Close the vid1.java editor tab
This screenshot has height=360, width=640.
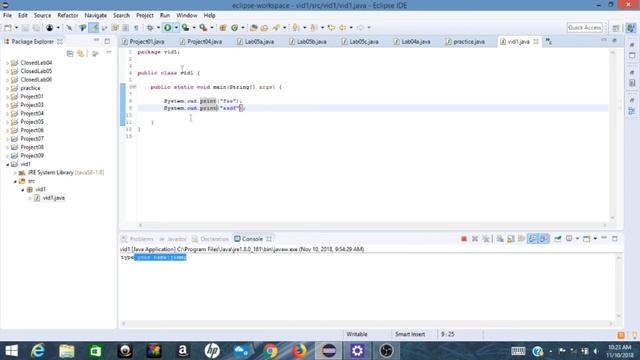click(536, 41)
